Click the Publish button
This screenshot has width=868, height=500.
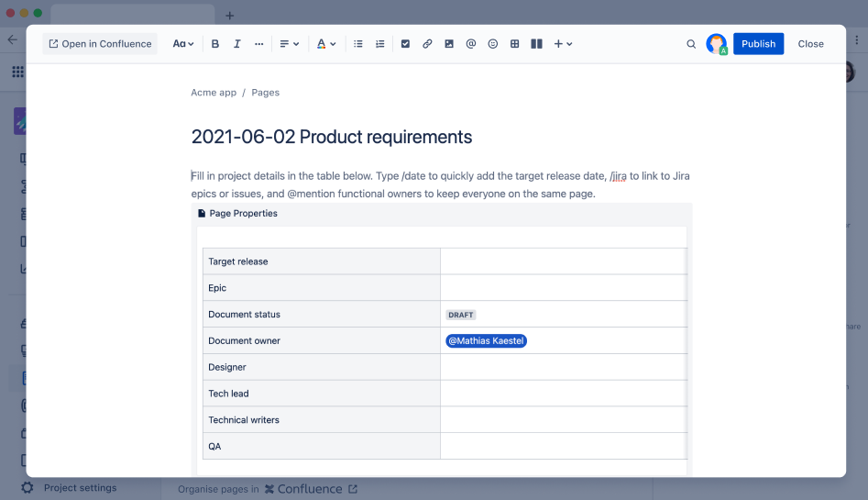pos(758,44)
